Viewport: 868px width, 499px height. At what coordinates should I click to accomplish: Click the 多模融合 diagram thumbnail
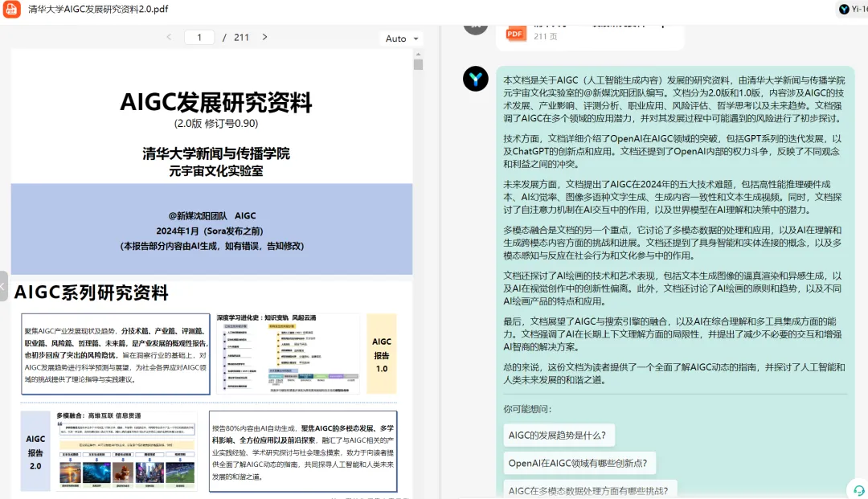click(x=126, y=450)
